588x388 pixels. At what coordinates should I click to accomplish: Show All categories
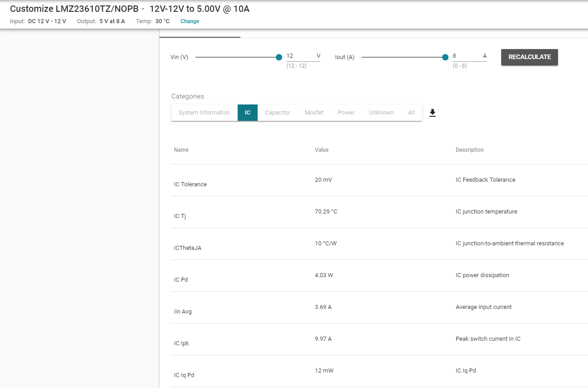pyautogui.click(x=411, y=113)
